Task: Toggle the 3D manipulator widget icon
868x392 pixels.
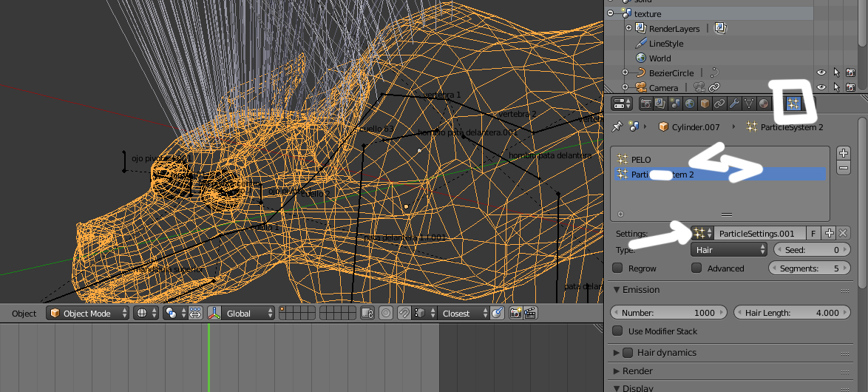Action: pyautogui.click(x=214, y=314)
